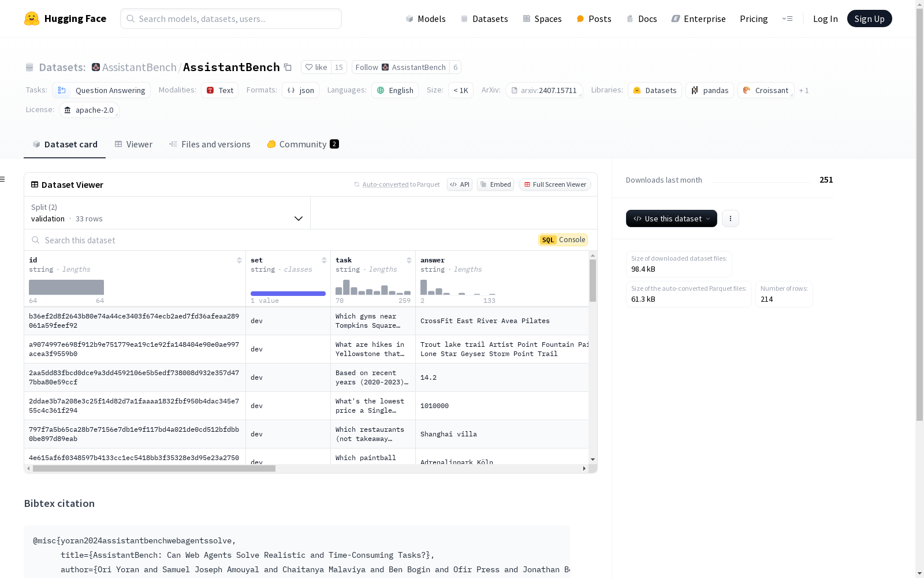924x578 pixels.
Task: Click the Datasets library tag
Action: coord(655,90)
